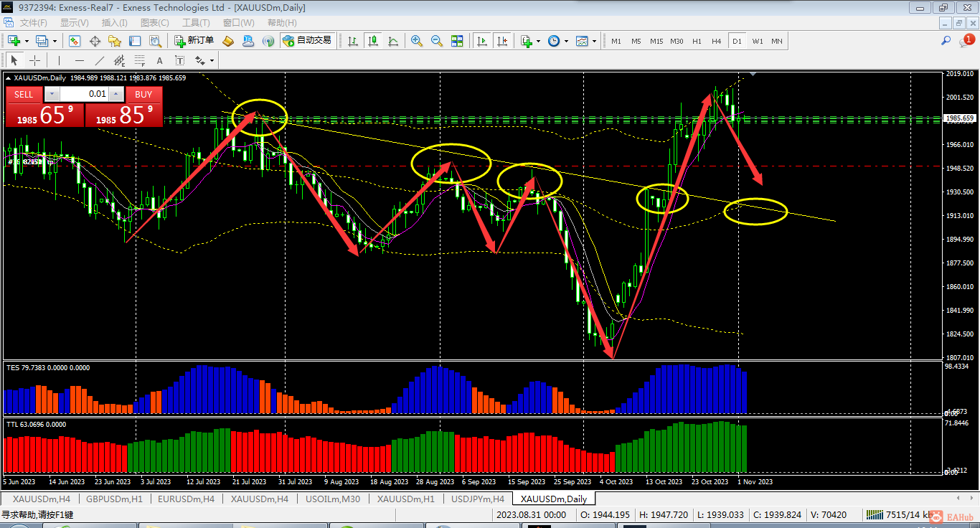
Task: Switch chart to candlestick display mode
Action: point(372,41)
